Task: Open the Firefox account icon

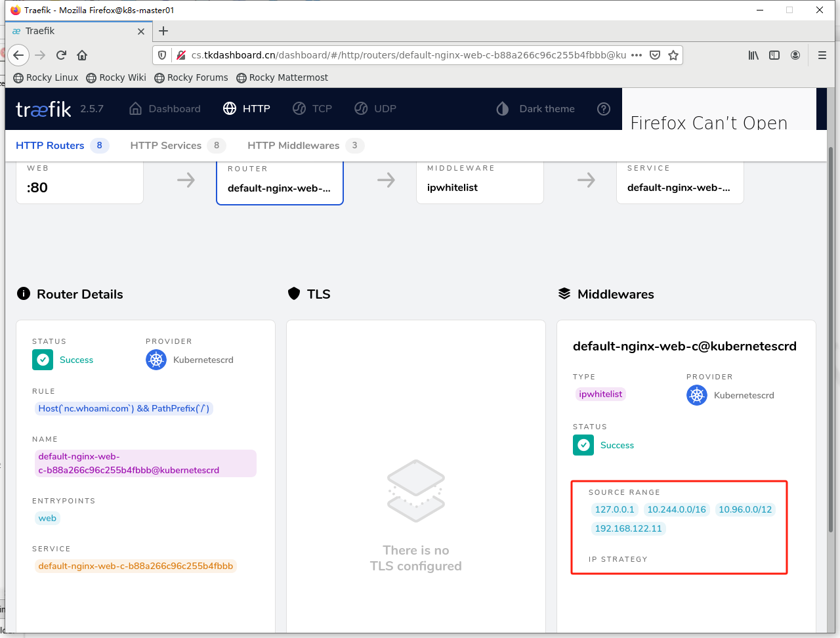Action: [x=795, y=55]
